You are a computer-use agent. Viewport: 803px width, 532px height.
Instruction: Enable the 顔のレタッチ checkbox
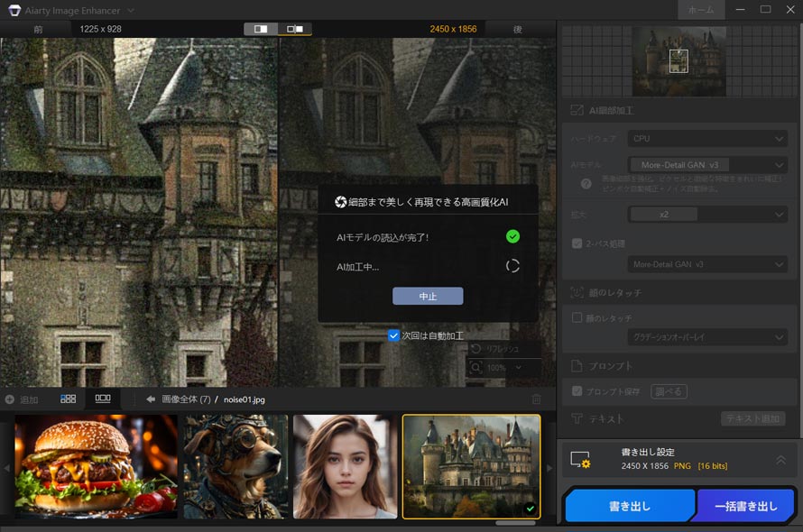[x=577, y=317]
